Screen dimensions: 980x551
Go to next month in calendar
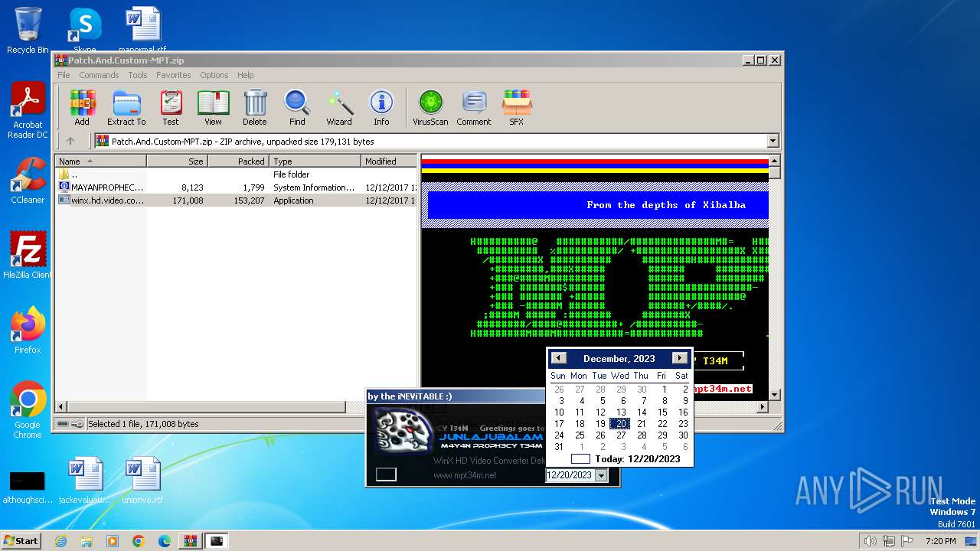pyautogui.click(x=680, y=358)
